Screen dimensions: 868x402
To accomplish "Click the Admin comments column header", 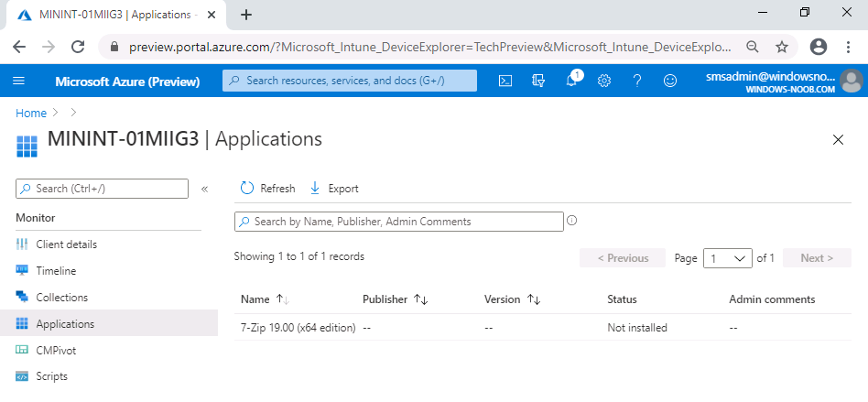I will tap(772, 299).
